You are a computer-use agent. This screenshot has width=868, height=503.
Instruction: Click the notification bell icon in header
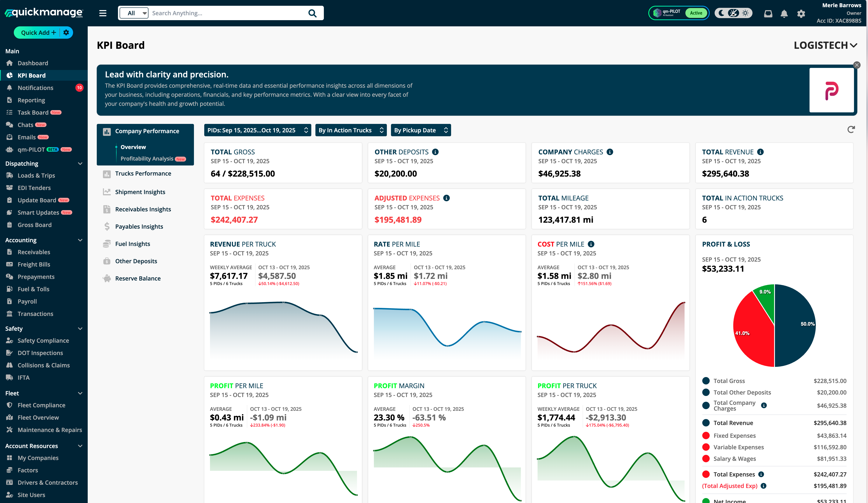784,13
